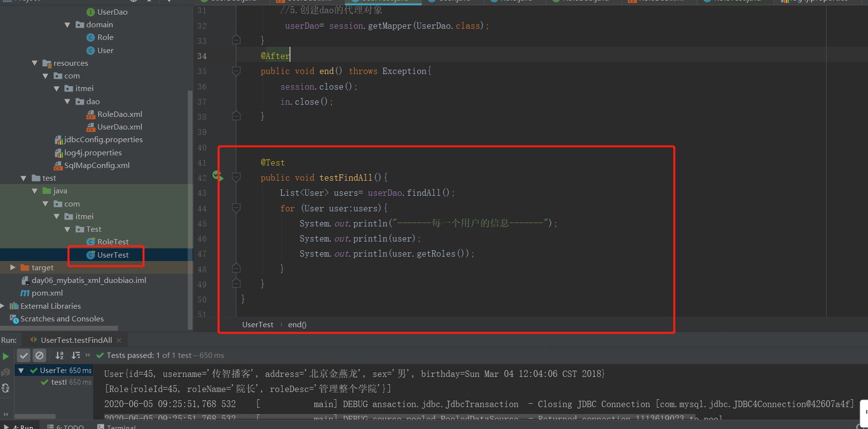Click Toggle auto-test icon in Run sidebar
Viewport: 868px width, 429px height.
click(5, 388)
